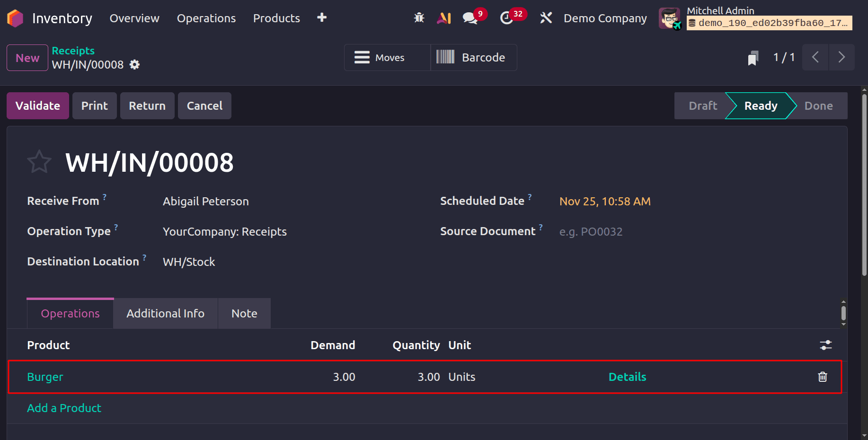Open Details for the Burger line

pyautogui.click(x=627, y=377)
